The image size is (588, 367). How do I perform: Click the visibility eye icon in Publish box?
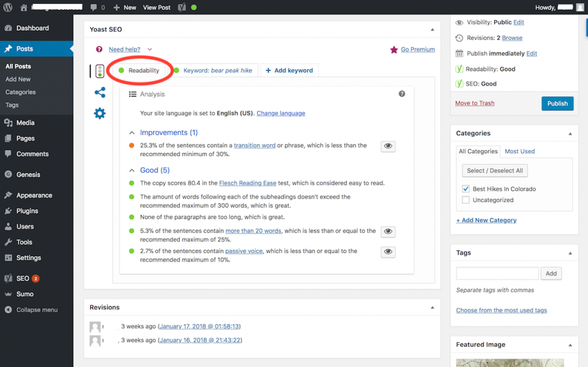[459, 22]
